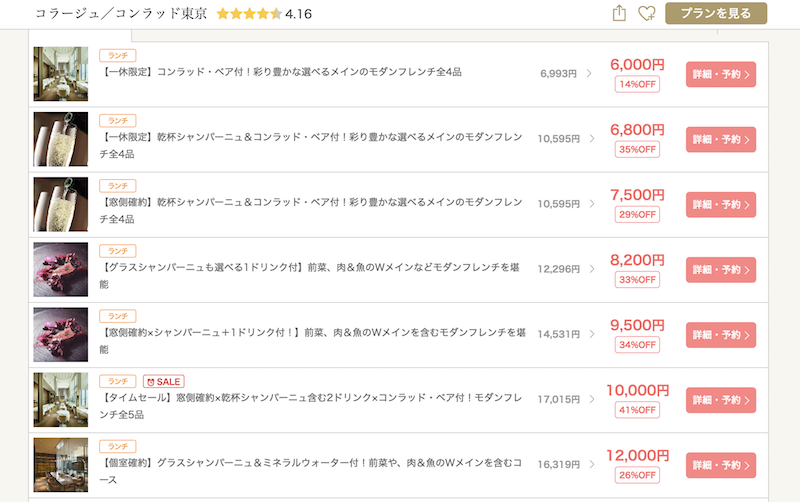Click the 10,000円 price
Screen dimensions: 800x502
pyautogui.click(x=637, y=391)
